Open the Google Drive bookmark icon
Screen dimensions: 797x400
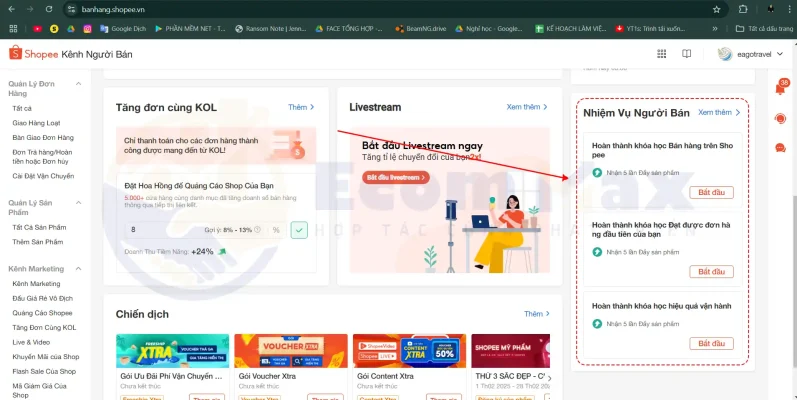click(71, 29)
